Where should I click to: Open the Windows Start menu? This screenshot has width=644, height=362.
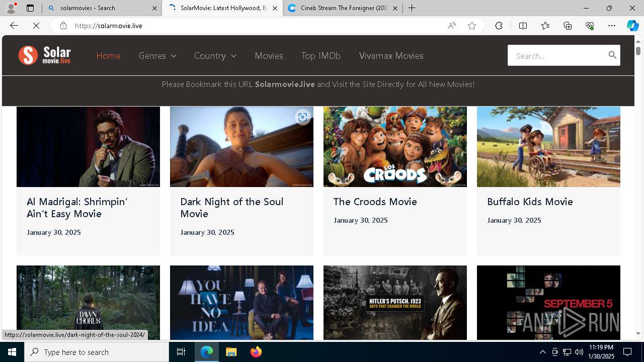click(12, 352)
